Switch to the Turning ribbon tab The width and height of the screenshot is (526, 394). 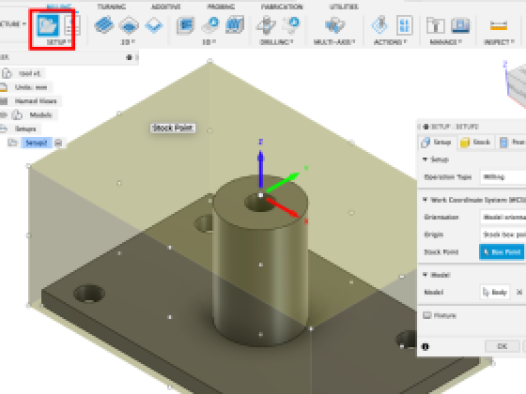click(112, 7)
